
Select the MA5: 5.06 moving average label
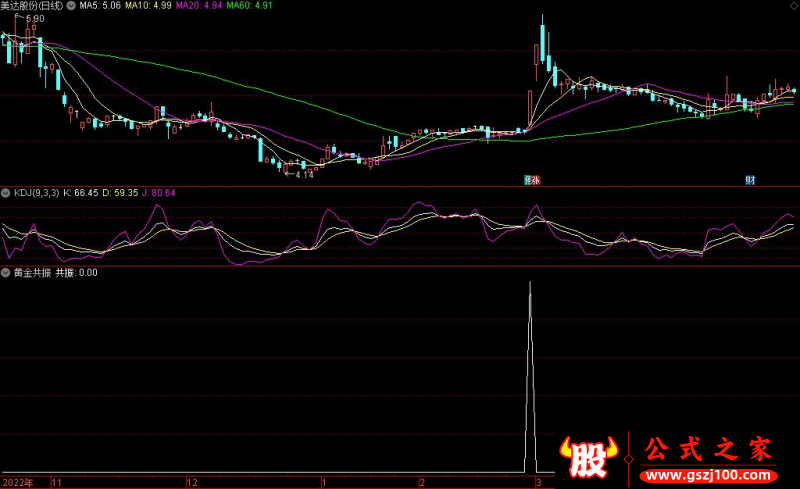click(102, 5)
